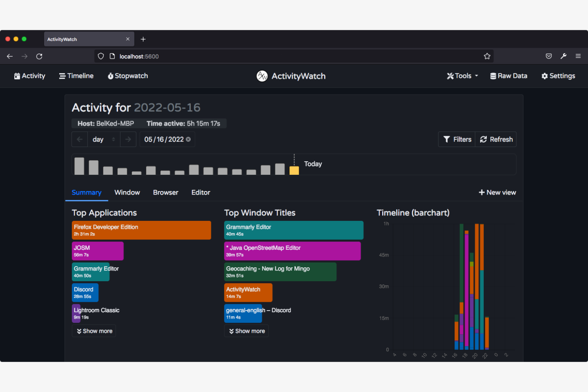Viewport: 588px width, 392px height.
Task: Click the Refresh button
Action: coord(496,139)
